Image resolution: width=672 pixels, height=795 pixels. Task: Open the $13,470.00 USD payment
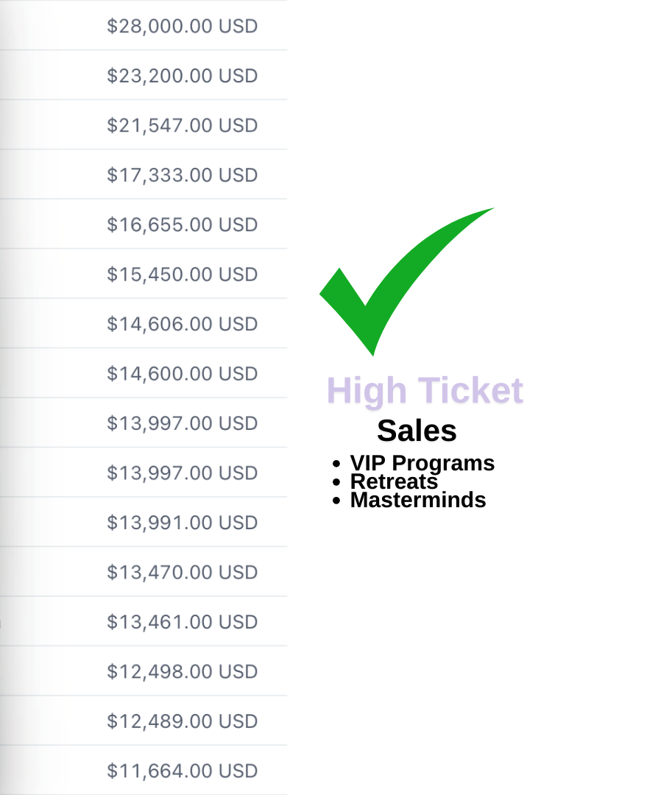pyautogui.click(x=183, y=572)
